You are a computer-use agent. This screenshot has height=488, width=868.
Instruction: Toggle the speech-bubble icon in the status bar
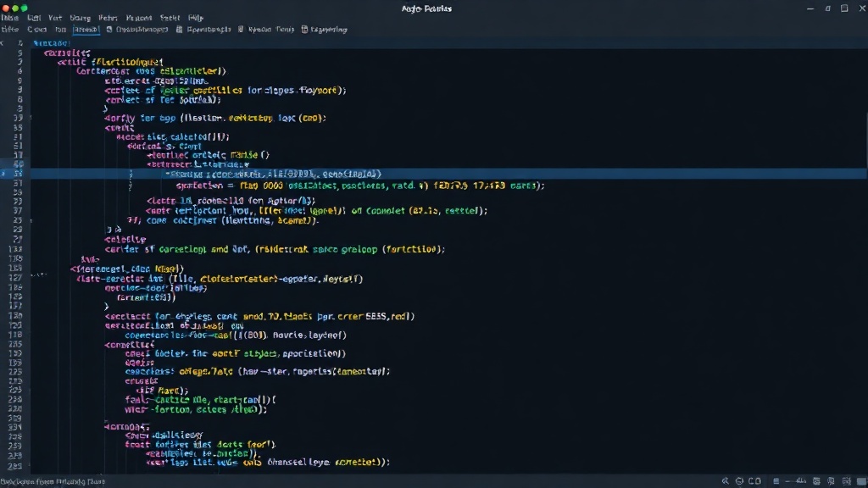pyautogui.click(x=831, y=481)
